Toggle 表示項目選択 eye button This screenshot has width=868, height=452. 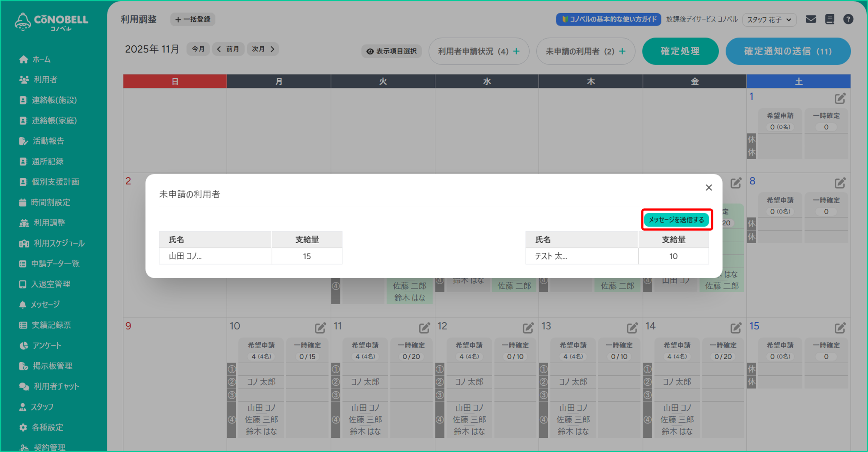[391, 51]
